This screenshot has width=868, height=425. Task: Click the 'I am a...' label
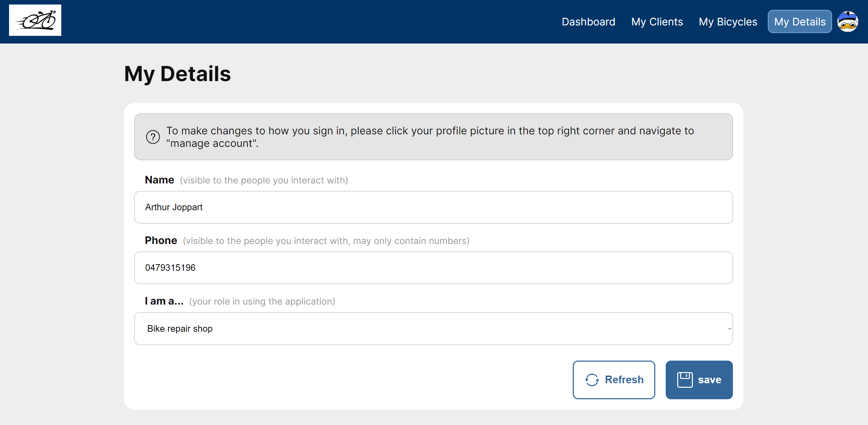pyautogui.click(x=164, y=301)
